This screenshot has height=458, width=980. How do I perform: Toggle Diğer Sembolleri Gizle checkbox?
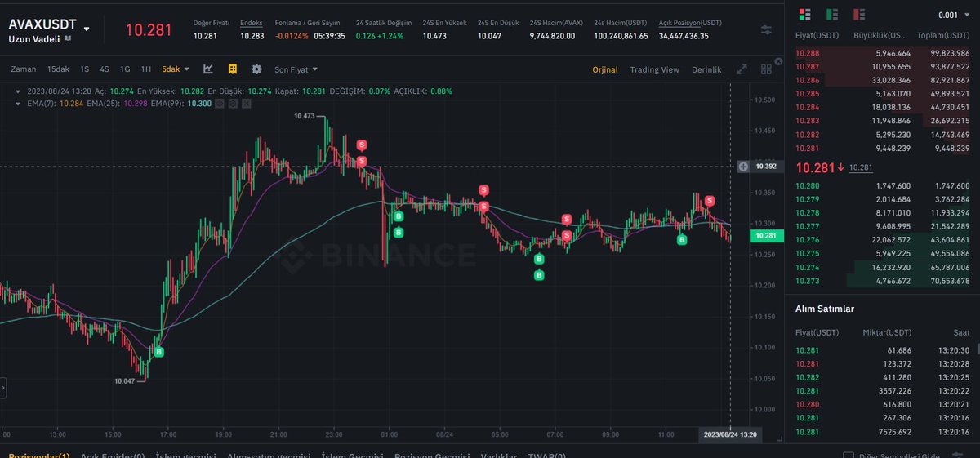point(849,456)
